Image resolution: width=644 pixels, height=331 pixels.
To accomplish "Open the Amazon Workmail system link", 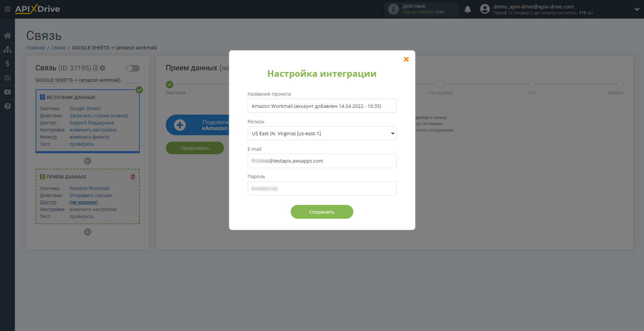I will [89, 188].
